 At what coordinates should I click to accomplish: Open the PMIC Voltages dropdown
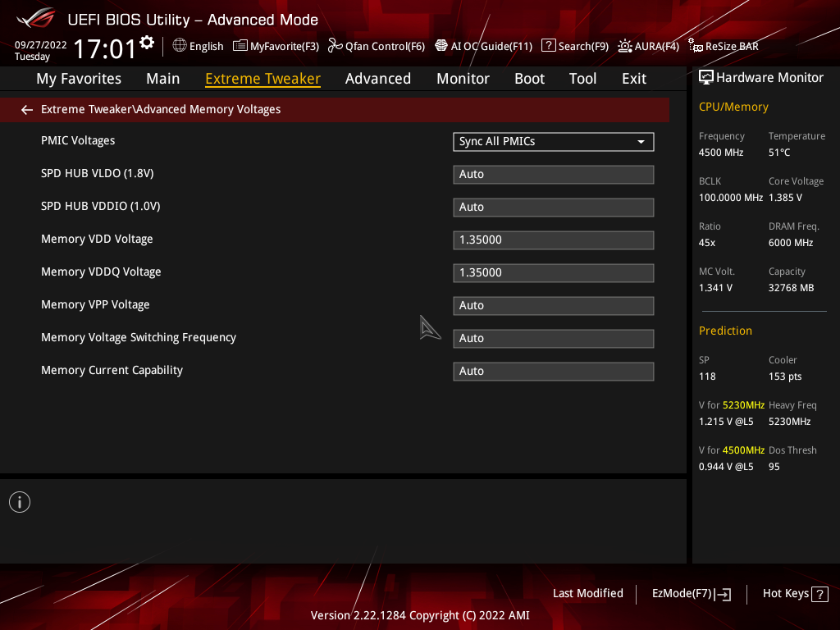(x=554, y=141)
